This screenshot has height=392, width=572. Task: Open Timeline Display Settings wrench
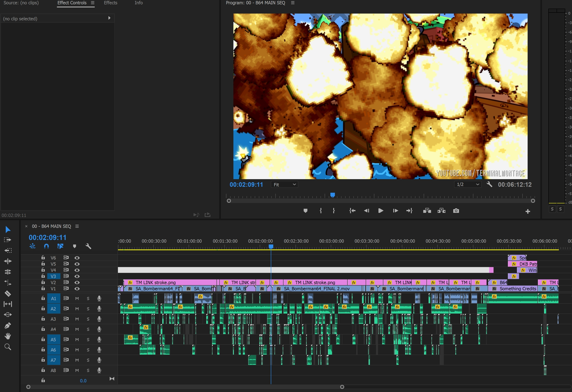(88, 246)
